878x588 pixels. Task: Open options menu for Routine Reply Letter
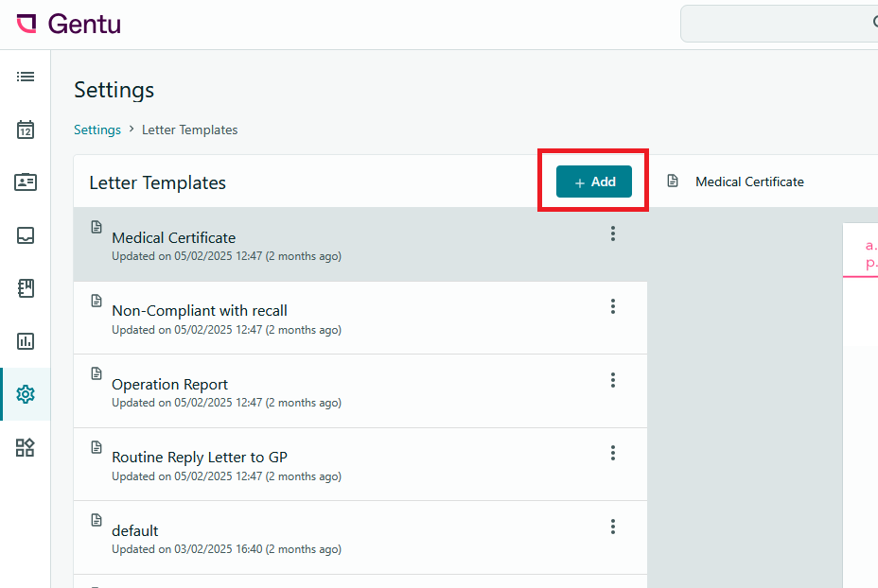[x=613, y=453]
